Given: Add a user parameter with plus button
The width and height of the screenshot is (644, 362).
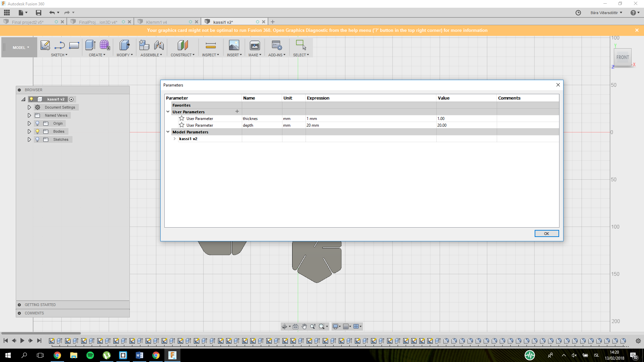Looking at the screenshot, I should pyautogui.click(x=237, y=111).
